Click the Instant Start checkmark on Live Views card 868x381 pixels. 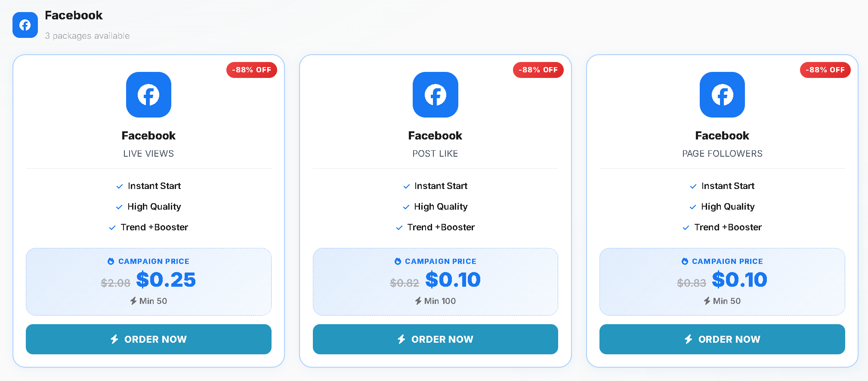120,186
